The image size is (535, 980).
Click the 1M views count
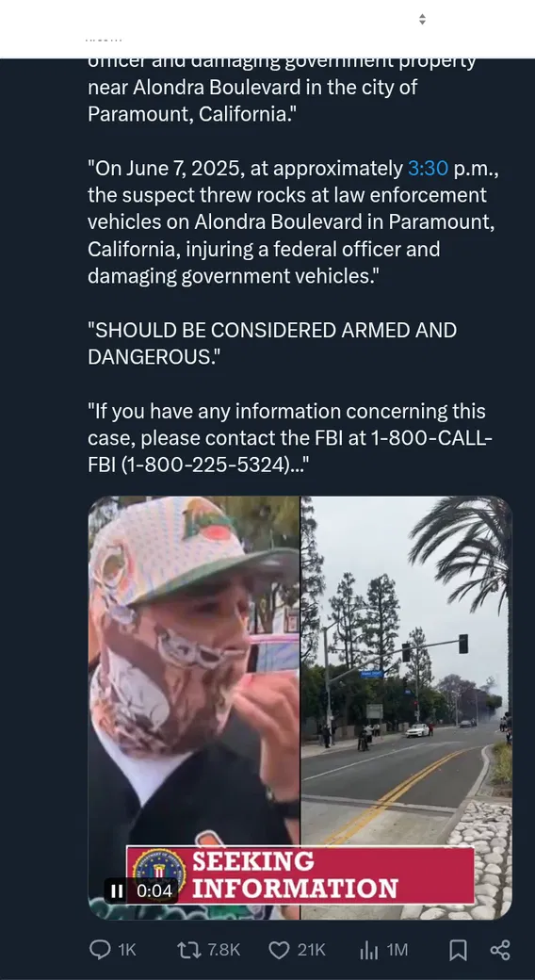[x=397, y=950]
